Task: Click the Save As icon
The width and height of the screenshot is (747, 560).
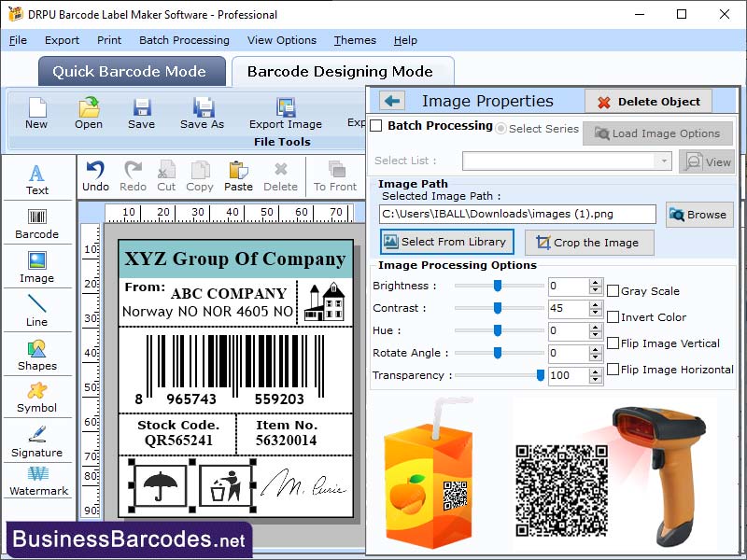Action: click(x=203, y=107)
